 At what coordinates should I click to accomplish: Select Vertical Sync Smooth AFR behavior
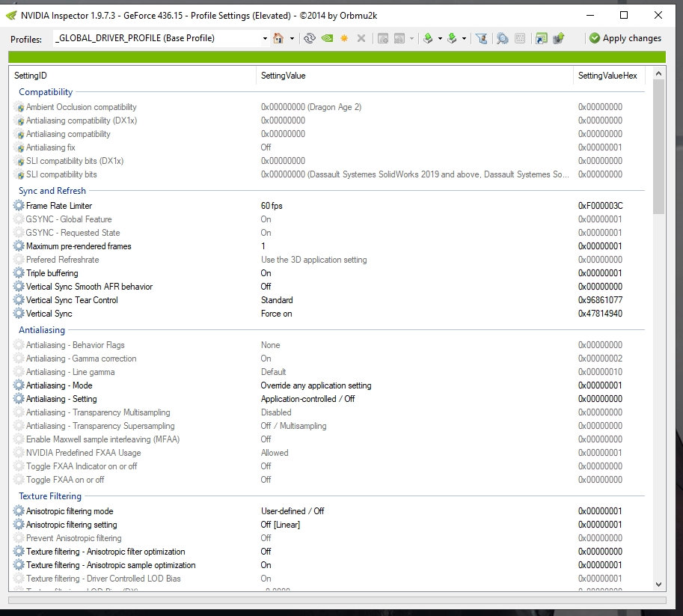point(89,287)
